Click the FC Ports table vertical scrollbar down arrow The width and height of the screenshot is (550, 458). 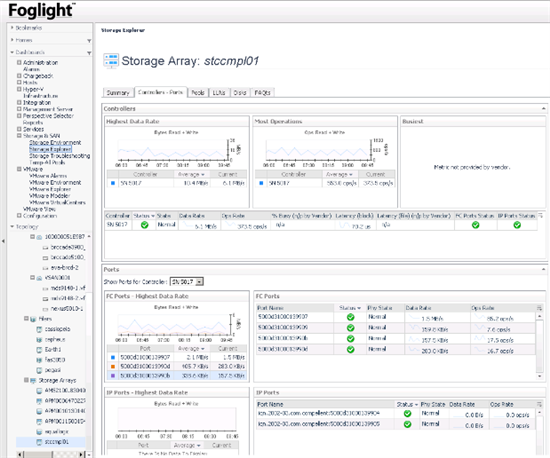[x=540, y=376]
